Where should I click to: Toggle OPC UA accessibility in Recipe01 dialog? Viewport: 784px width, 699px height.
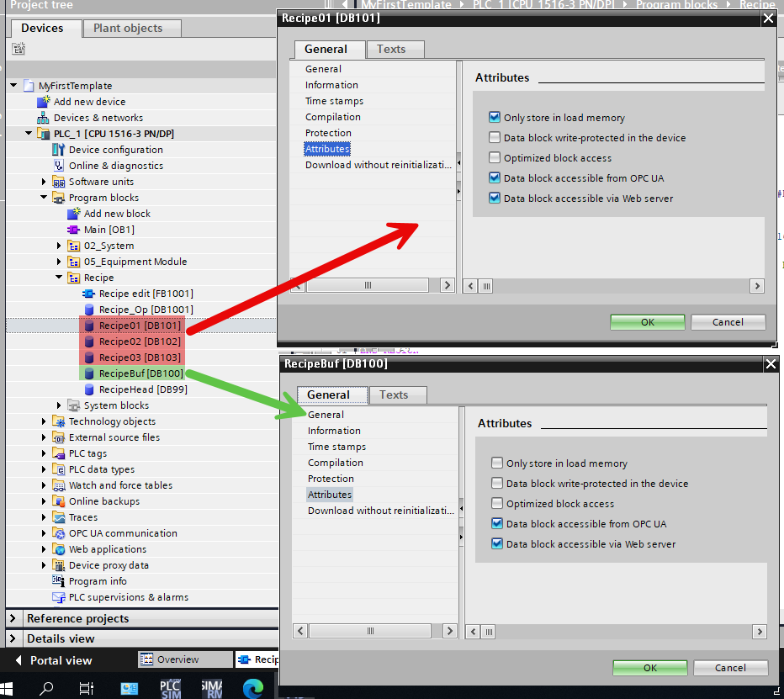click(495, 178)
